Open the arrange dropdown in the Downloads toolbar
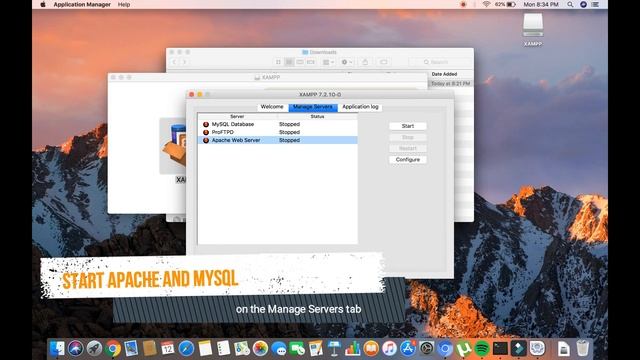Viewport: 640px width, 360px height. [328, 62]
